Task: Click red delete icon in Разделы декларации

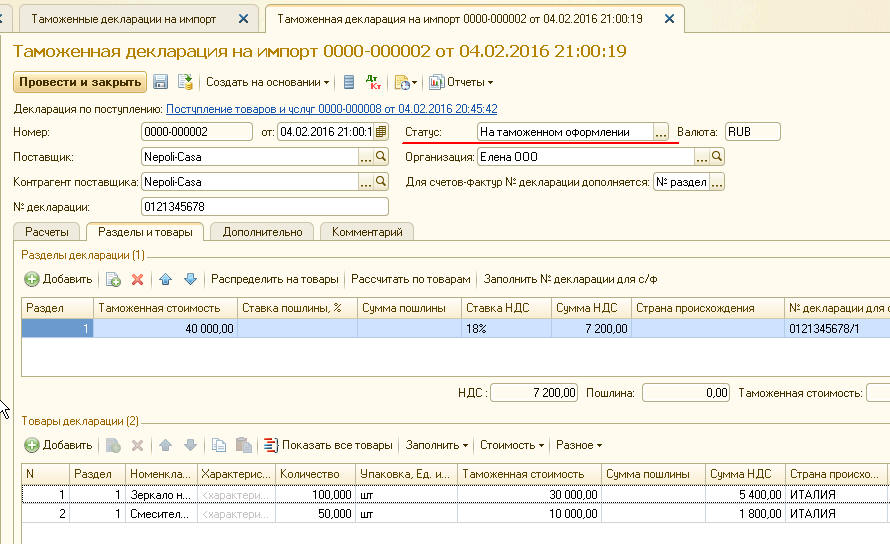Action: coord(137,279)
